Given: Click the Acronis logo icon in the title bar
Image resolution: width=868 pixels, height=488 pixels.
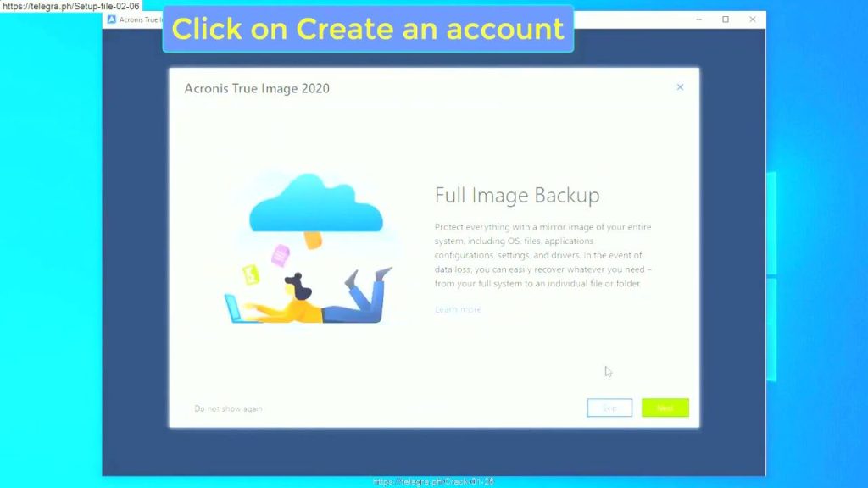Looking at the screenshot, I should click(113, 19).
